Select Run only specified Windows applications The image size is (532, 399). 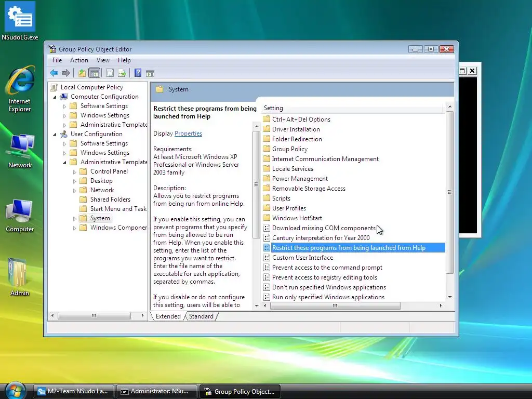[x=328, y=297]
